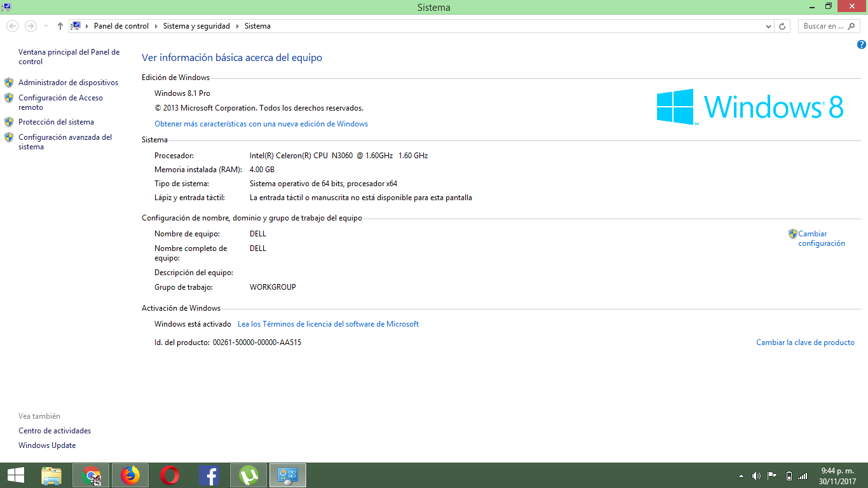Click the Action Center flag tray icon

[772, 475]
